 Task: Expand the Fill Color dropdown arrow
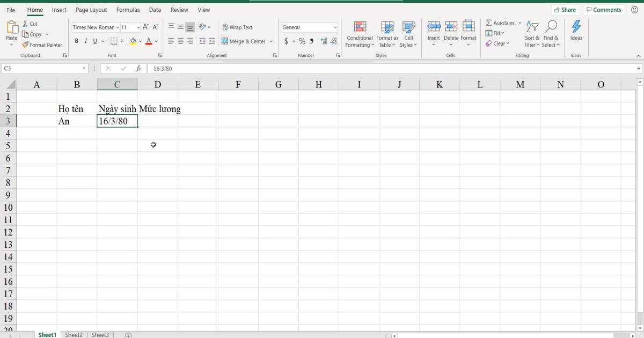click(140, 41)
